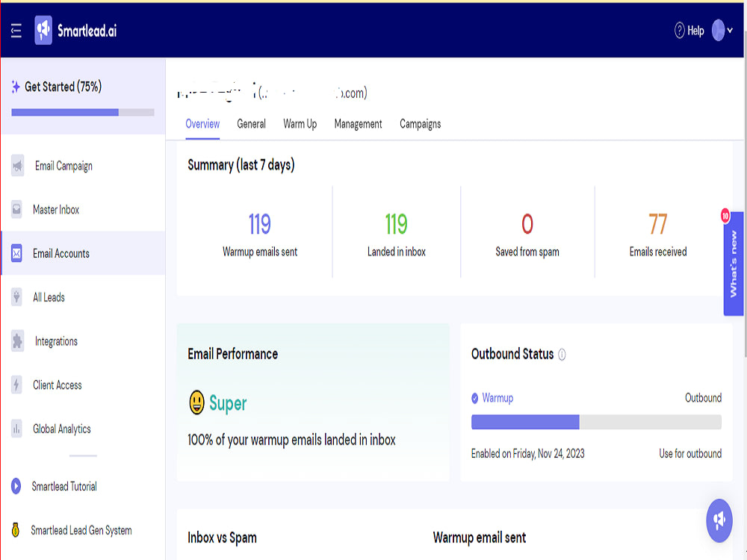Screen dimensions: 747x560
Task: Click the Smartlead.ai logo
Action: [73, 31]
